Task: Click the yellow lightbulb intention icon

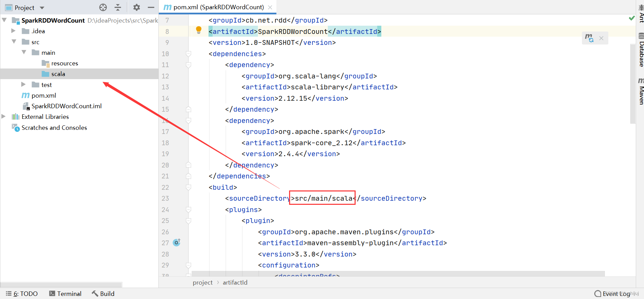Action: click(199, 30)
